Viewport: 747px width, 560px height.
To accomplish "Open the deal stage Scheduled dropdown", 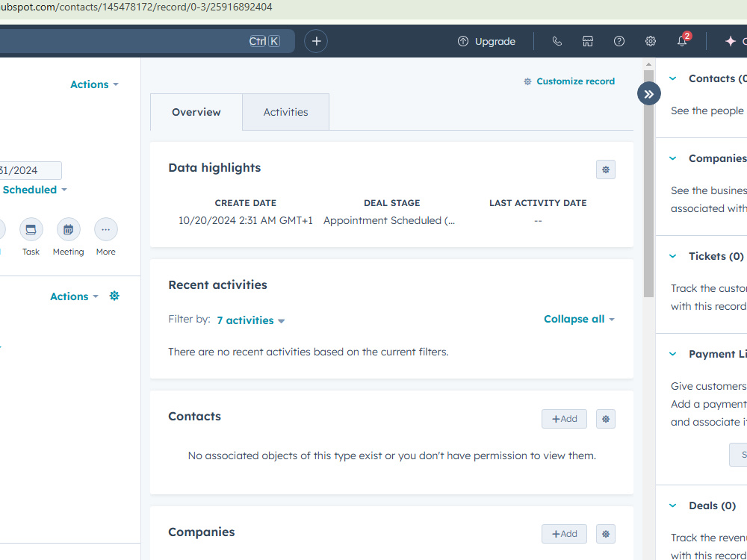I will (34, 190).
